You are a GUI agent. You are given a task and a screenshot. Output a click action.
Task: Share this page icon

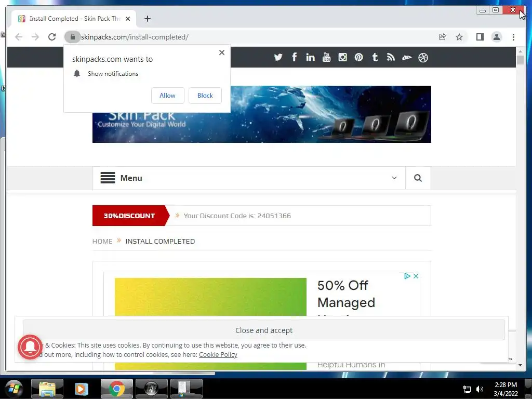442,37
